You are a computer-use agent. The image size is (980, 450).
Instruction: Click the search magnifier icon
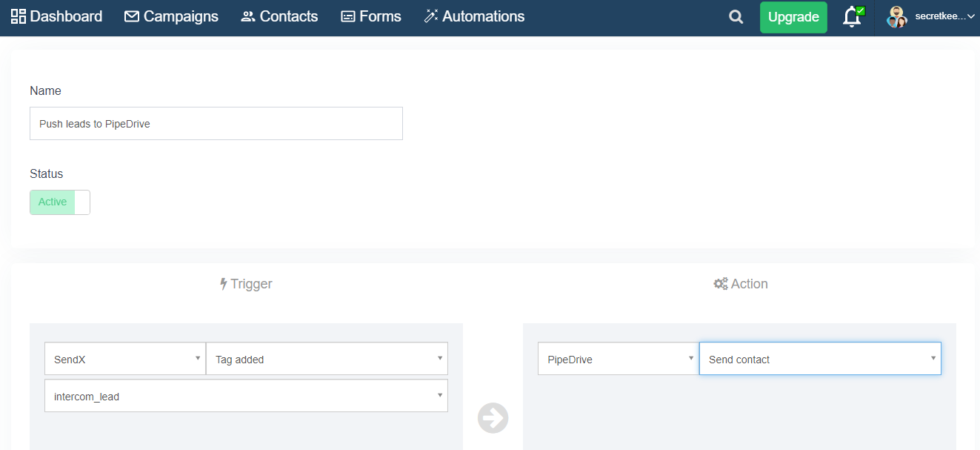pos(736,17)
